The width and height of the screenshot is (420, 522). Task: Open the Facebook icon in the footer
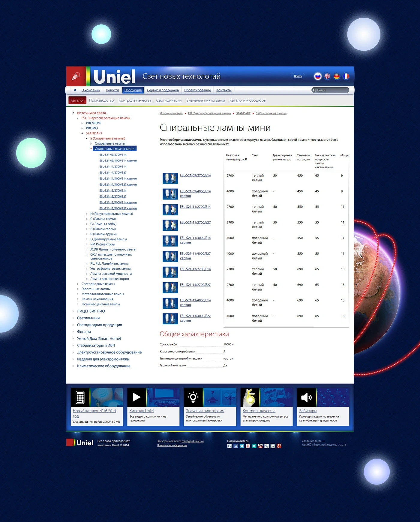coord(235,446)
